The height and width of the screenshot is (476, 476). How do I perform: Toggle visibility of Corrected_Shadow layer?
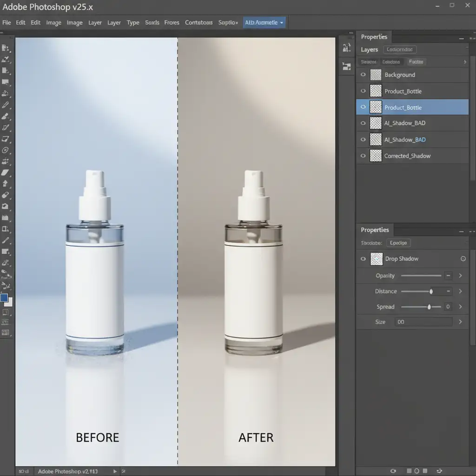[x=363, y=156]
